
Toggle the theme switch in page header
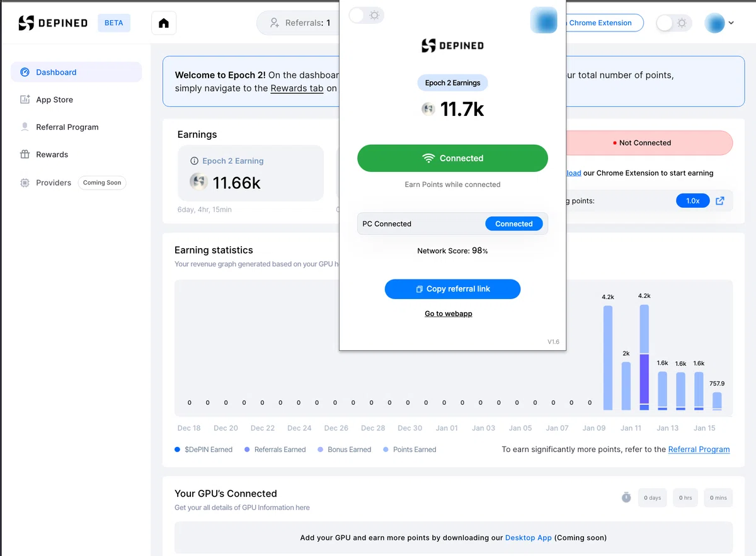[674, 23]
